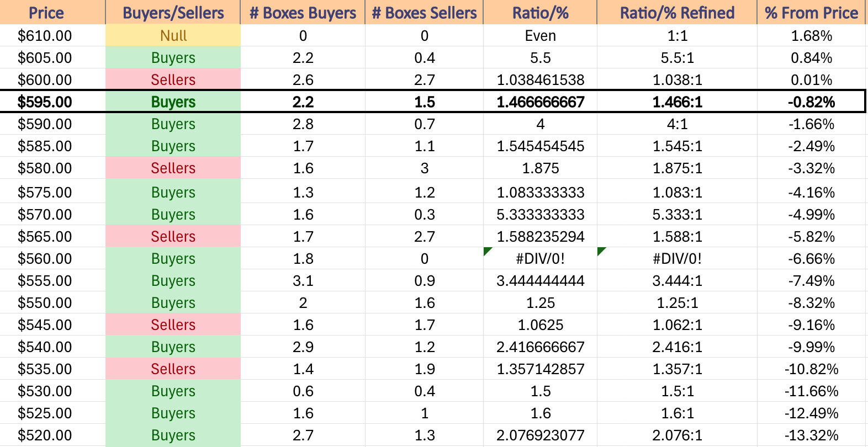Click the -6.66% cell in $560.00 row
Viewport: 868px width, 447px height.
click(x=811, y=259)
